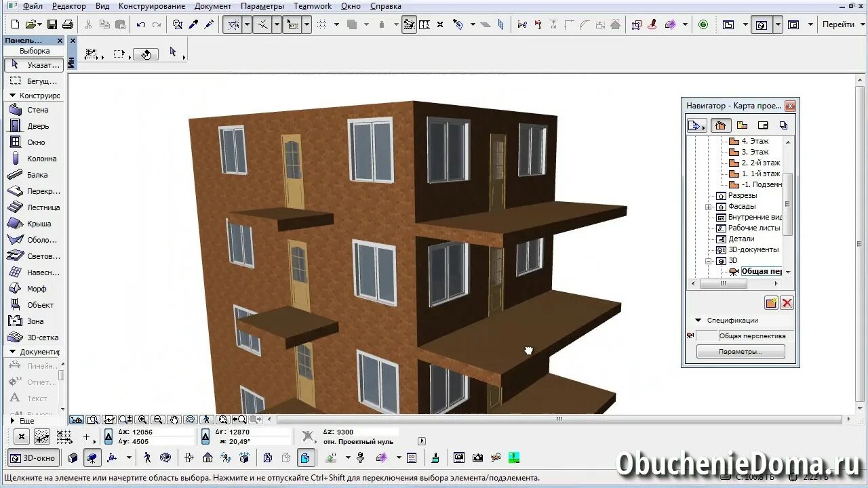Select 3D-документы in Navigator tree
Screen dimensions: 868x488
(x=747, y=249)
